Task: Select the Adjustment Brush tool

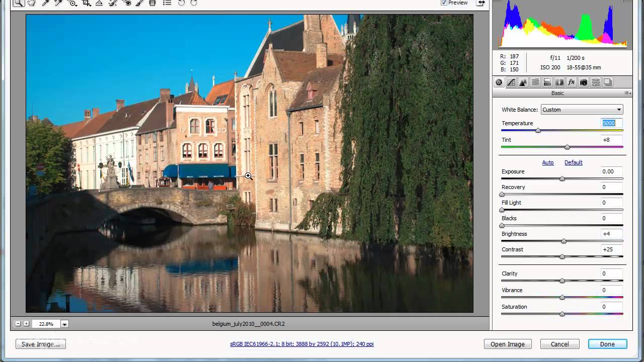Action: point(139,3)
